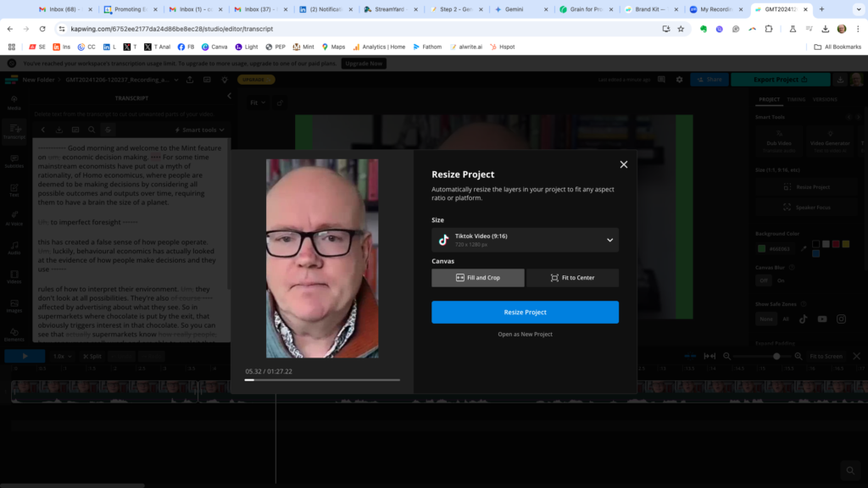Click the preview video progress bar
Screen dimensions: 868x488
pos(322,380)
